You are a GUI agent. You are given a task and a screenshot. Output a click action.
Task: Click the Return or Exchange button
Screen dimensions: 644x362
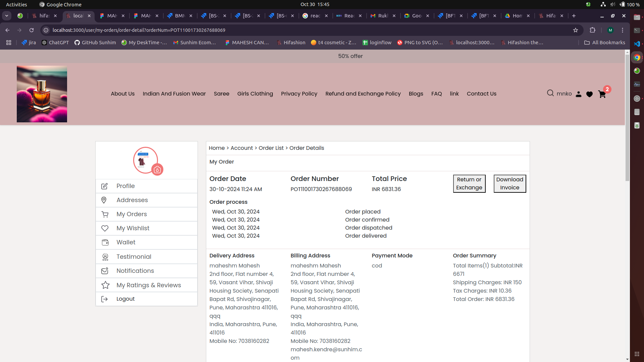pos(469,184)
